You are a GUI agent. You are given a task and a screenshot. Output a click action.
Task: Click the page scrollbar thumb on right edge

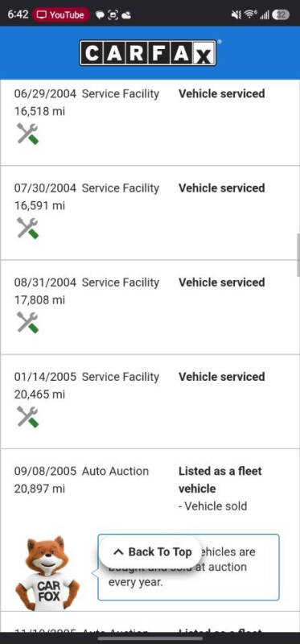[298, 255]
